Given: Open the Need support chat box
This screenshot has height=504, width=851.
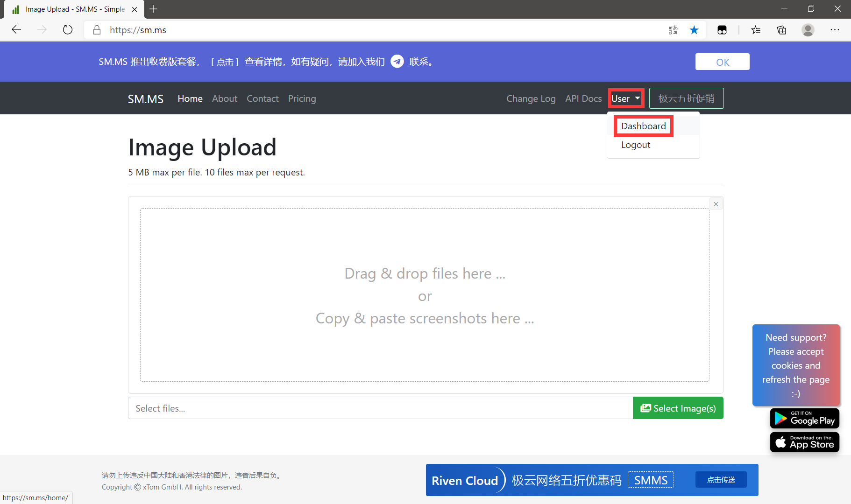Looking at the screenshot, I should pyautogui.click(x=796, y=365).
